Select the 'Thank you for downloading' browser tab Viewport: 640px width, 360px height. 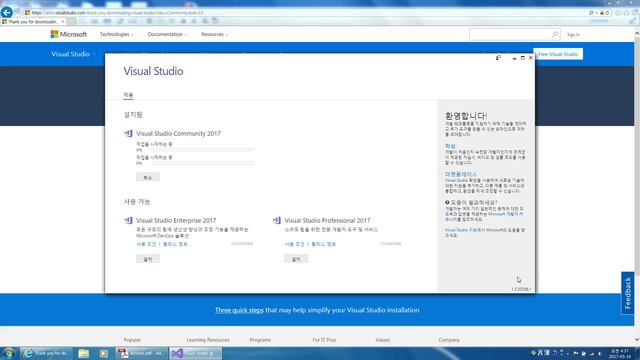coord(33,22)
